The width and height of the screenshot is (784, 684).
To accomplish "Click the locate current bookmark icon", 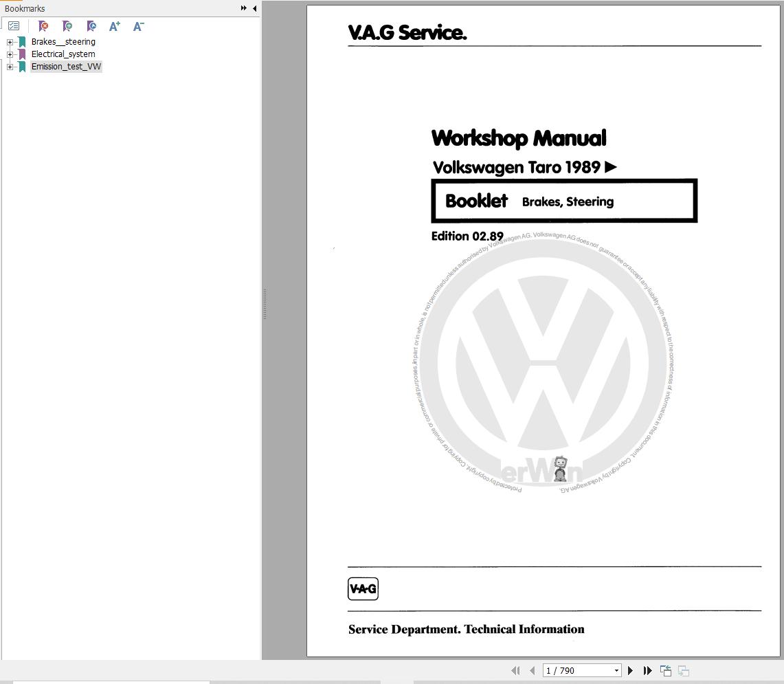I will pos(91,25).
